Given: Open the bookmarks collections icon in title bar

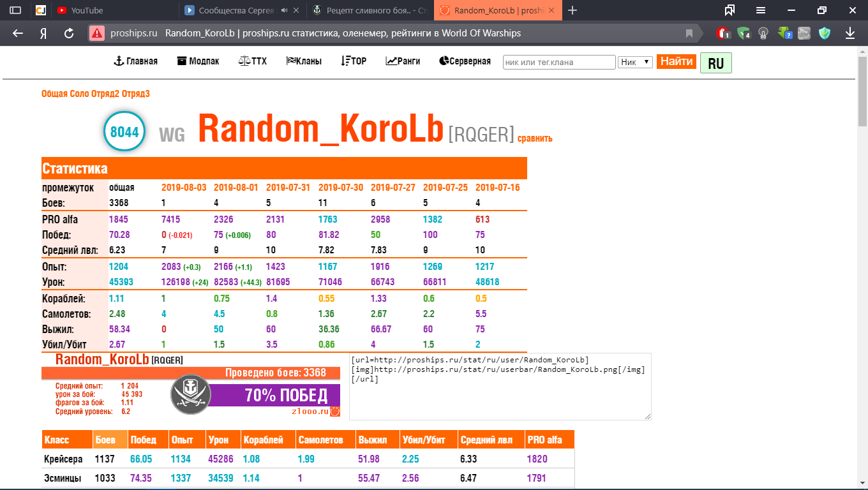Looking at the screenshot, I should tap(730, 10).
